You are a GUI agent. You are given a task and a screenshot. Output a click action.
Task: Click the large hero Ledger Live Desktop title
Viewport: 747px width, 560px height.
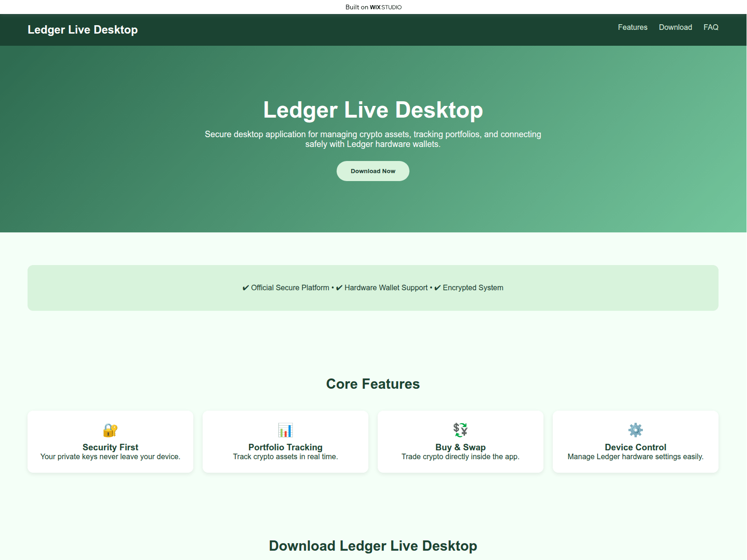(x=373, y=110)
